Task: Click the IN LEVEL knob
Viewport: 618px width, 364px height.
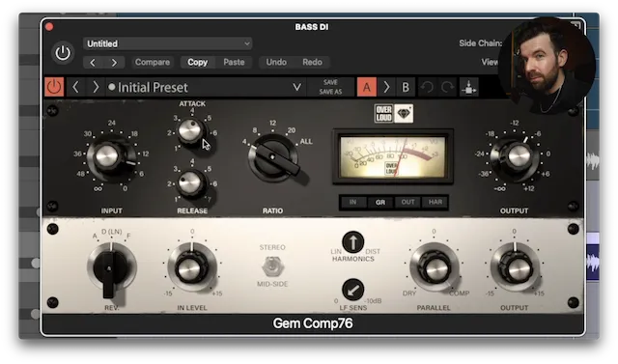Action: [x=192, y=267]
